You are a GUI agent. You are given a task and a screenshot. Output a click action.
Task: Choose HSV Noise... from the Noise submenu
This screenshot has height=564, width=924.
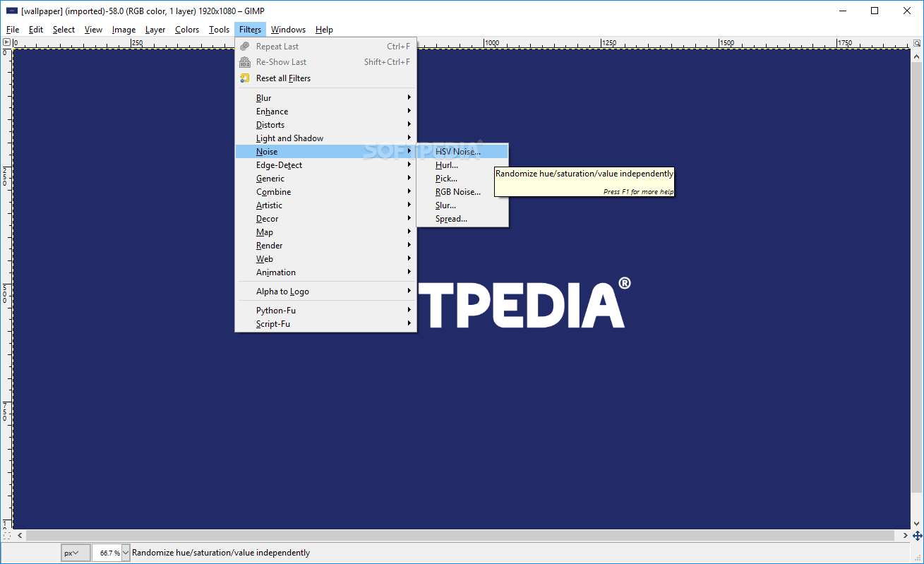click(462, 152)
